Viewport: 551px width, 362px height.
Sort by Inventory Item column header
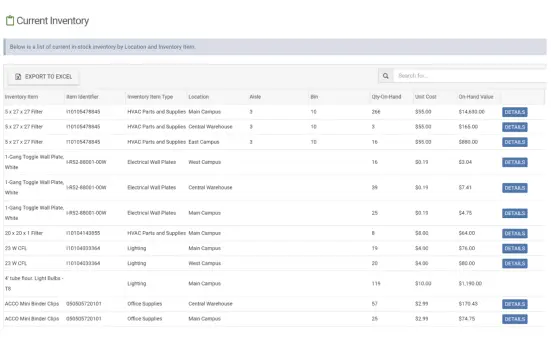(x=21, y=97)
